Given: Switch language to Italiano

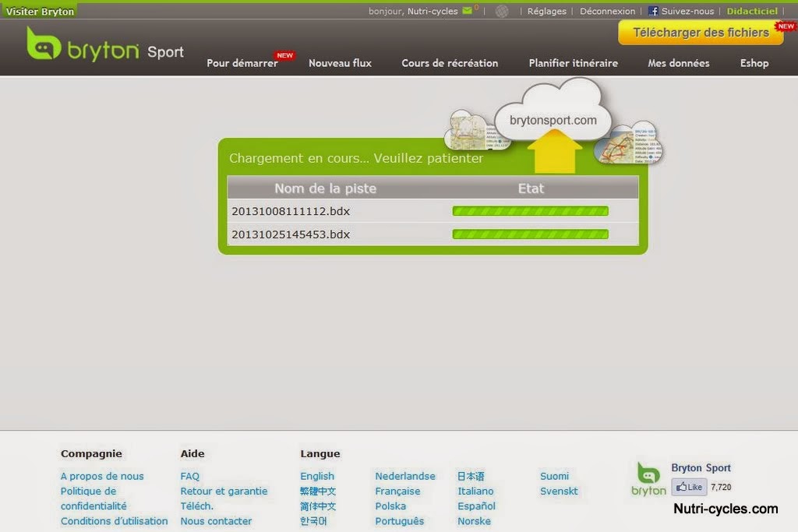Looking at the screenshot, I should [475, 491].
